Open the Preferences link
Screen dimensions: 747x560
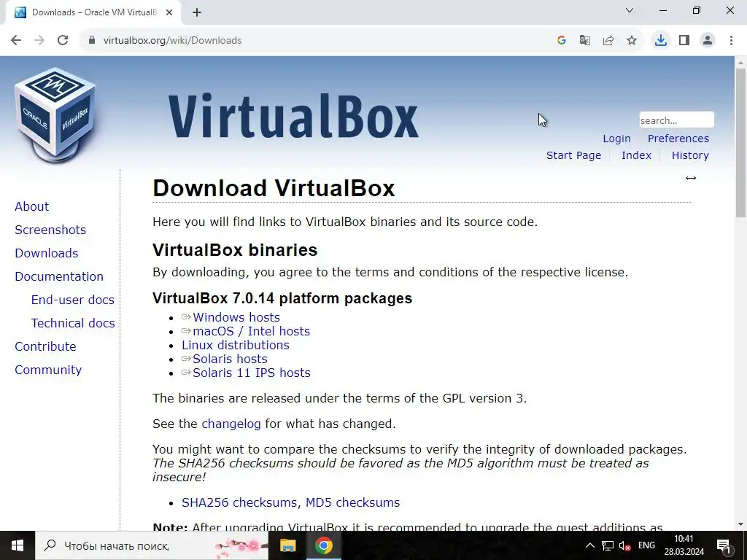678,139
